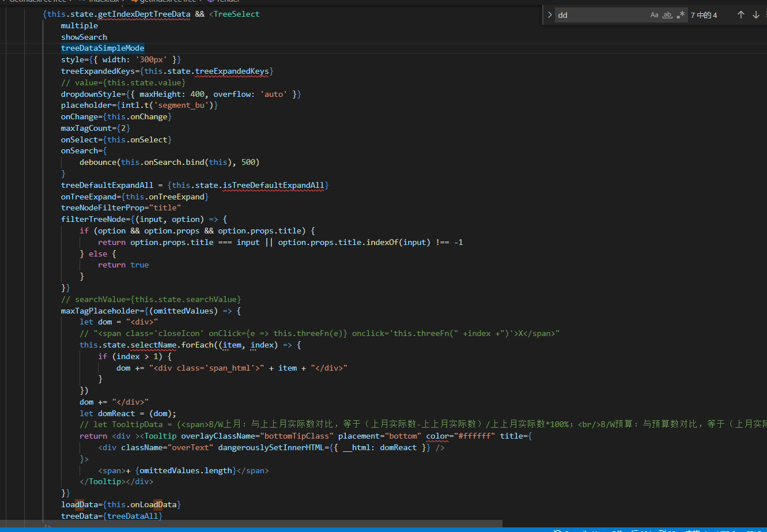Toggle Match Whole Word option
The image size is (767, 532).
coord(667,15)
